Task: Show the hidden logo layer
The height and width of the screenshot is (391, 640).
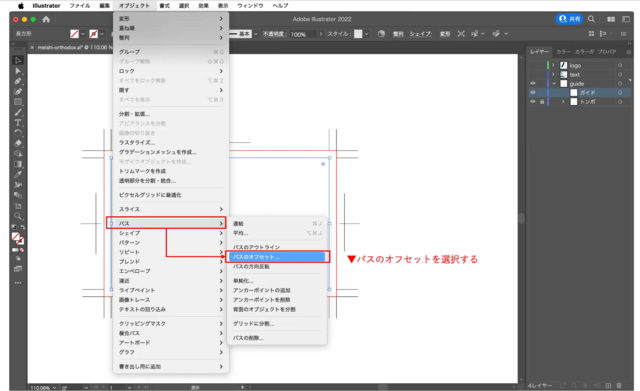Action: [x=533, y=65]
